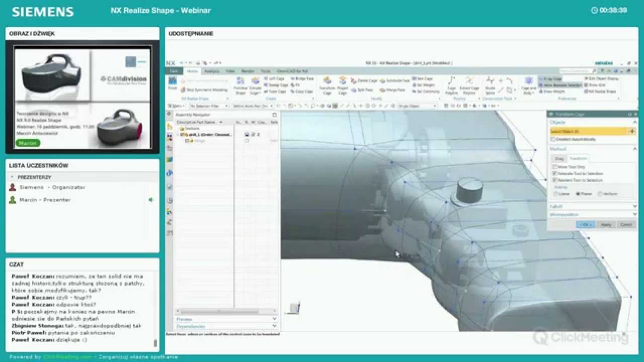Confirm with the OK button
Screen dimensions: 644x362
(x=585, y=225)
